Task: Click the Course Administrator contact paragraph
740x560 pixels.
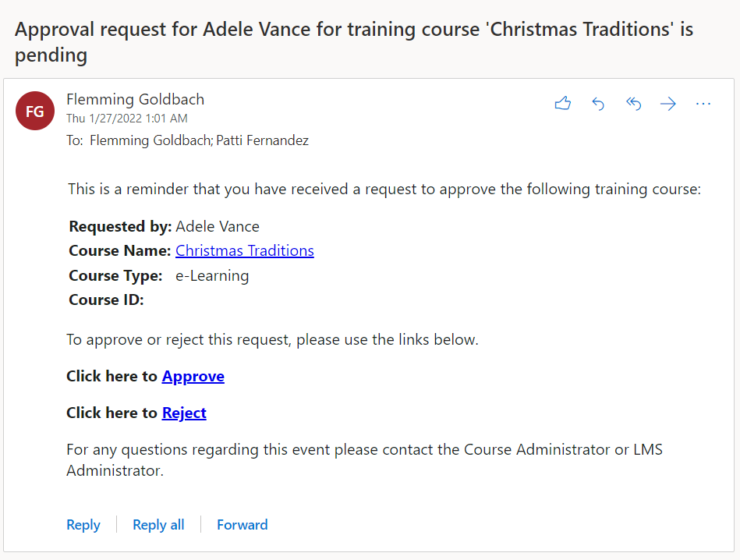Action: click(364, 460)
